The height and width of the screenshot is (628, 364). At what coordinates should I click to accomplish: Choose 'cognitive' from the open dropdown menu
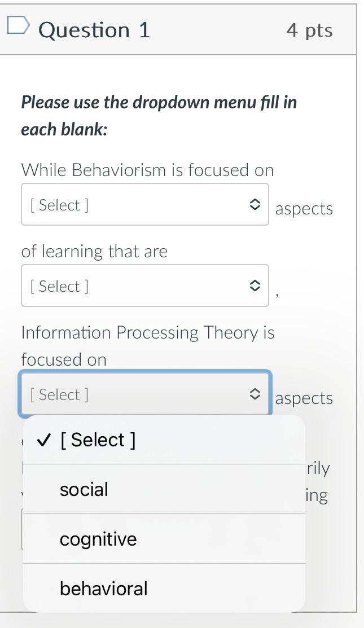point(98,539)
